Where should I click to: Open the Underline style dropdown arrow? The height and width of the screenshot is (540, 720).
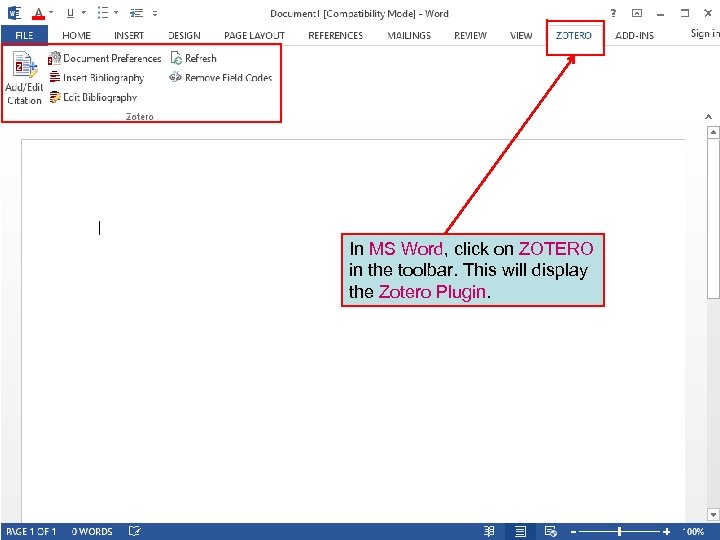[84, 13]
